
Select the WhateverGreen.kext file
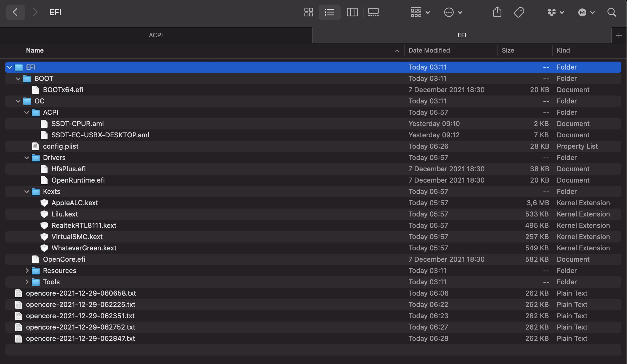(84, 248)
